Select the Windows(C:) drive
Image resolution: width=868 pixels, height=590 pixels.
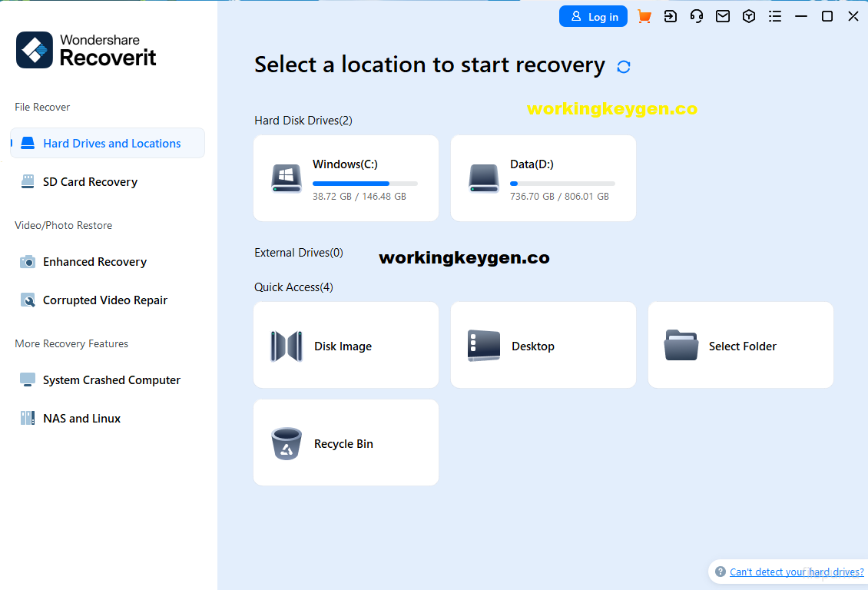point(346,178)
